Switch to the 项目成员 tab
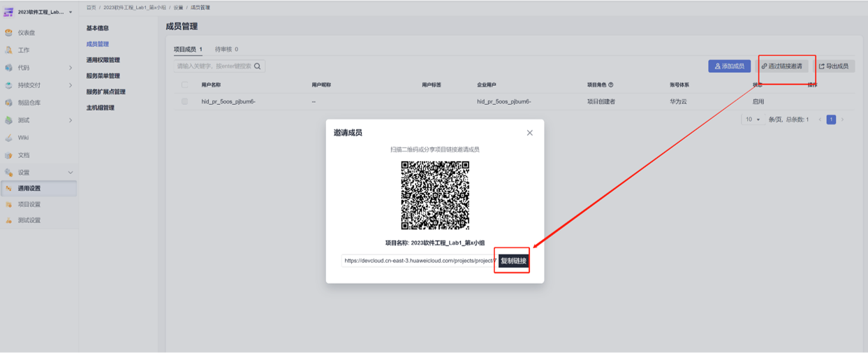This screenshot has height=353, width=868. [188, 50]
